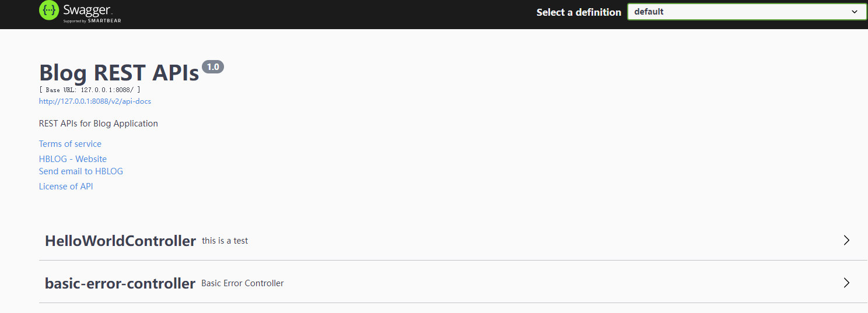Expand basic-error-controller using its right chevron
The image size is (868, 313).
click(x=846, y=283)
